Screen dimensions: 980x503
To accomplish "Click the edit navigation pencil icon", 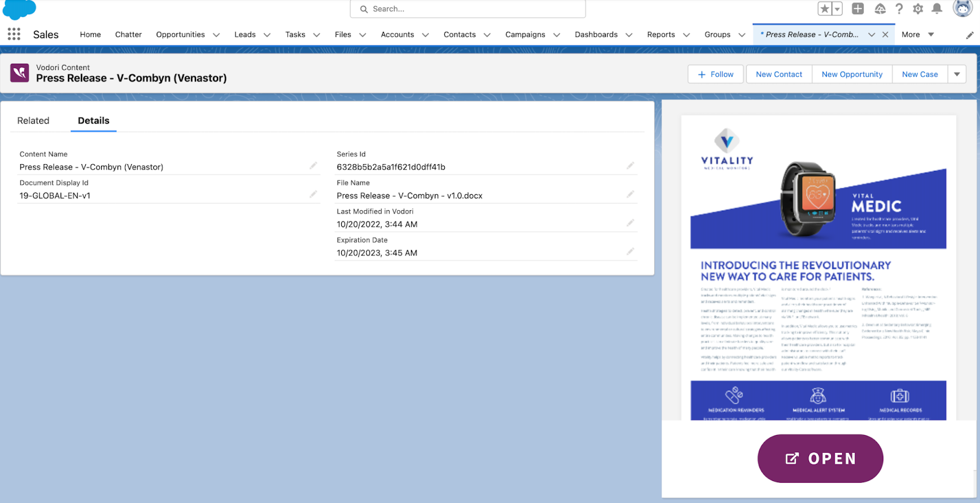I will coord(970,35).
